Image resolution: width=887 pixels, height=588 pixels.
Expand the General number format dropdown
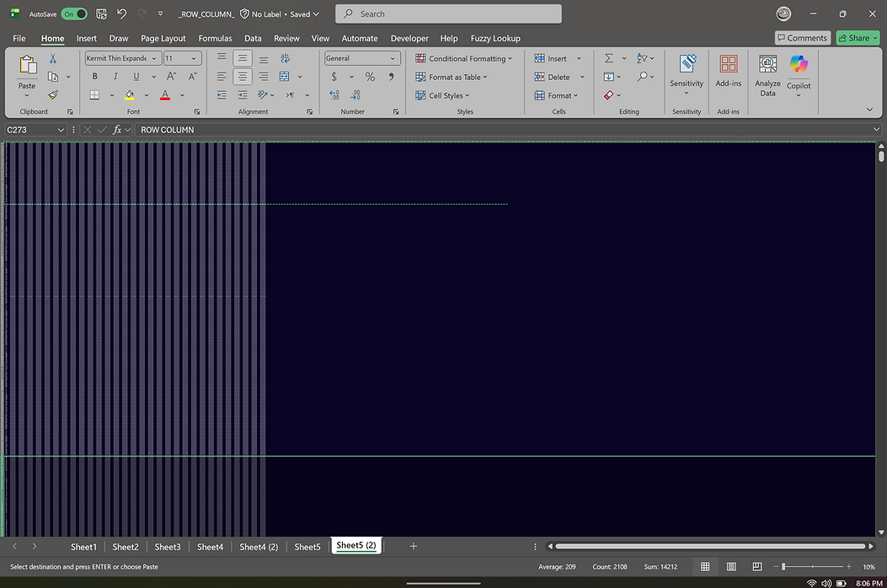pyautogui.click(x=393, y=59)
